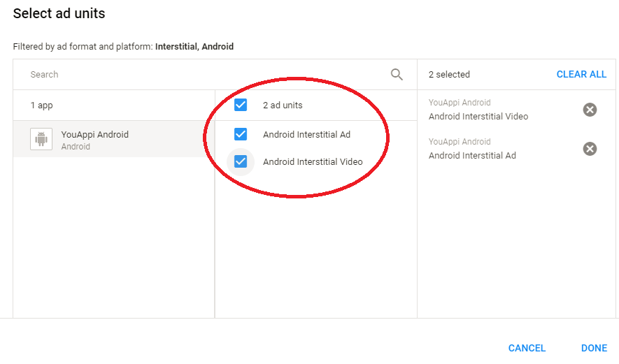This screenshot has width=619, height=364.
Task: Select the YouAppi Android app row
Action: [x=113, y=139]
